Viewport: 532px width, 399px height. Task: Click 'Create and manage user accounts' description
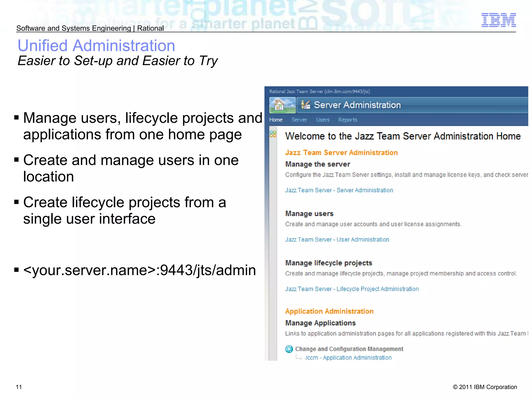click(374, 224)
